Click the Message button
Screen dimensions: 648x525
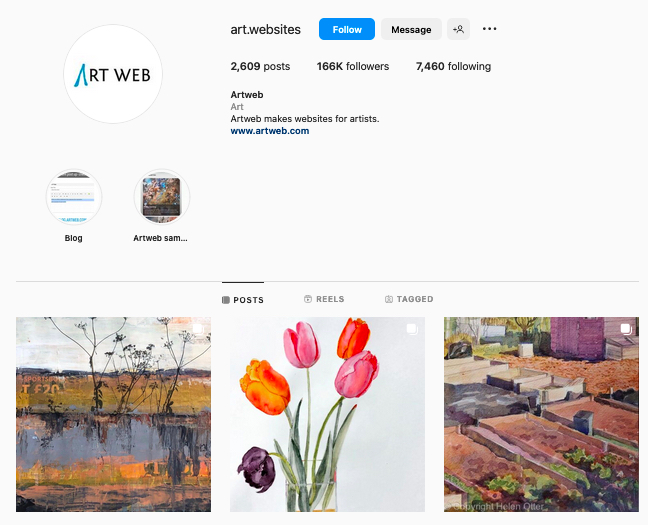point(411,29)
